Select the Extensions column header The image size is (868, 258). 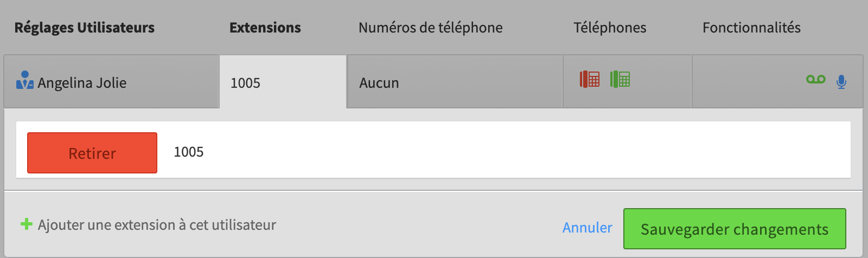(265, 28)
